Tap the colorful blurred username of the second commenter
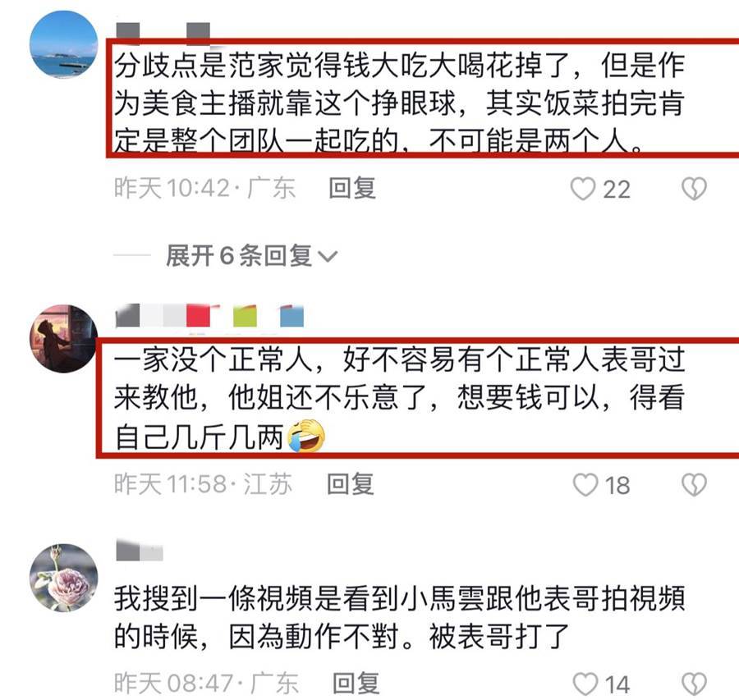Image resolution: width=739 pixels, height=700 pixels. pos(209,316)
